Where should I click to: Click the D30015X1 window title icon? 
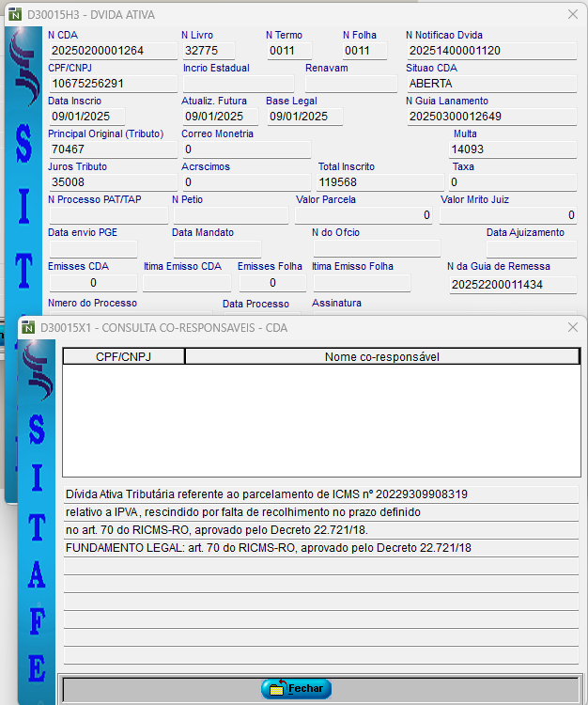coord(27,327)
